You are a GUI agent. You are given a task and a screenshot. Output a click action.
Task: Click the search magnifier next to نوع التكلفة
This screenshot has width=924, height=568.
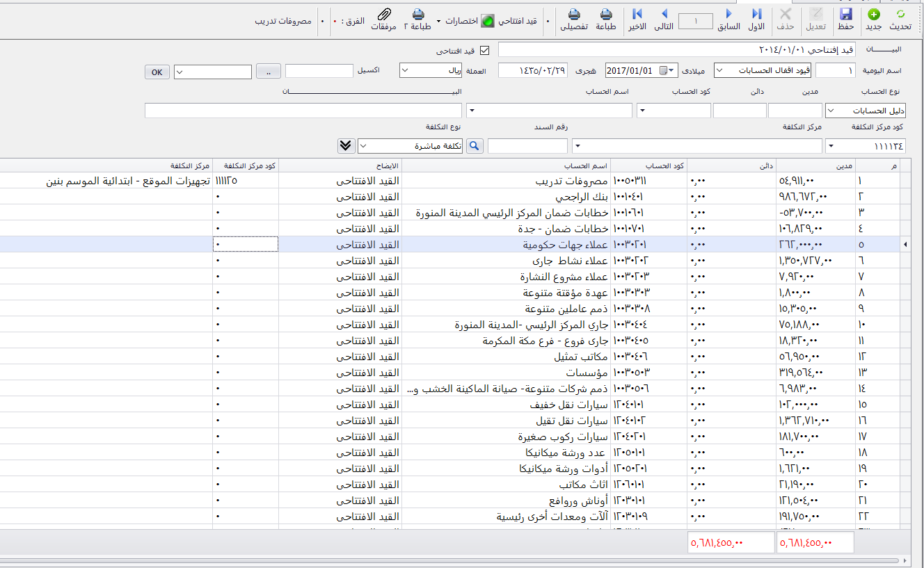pyautogui.click(x=475, y=146)
